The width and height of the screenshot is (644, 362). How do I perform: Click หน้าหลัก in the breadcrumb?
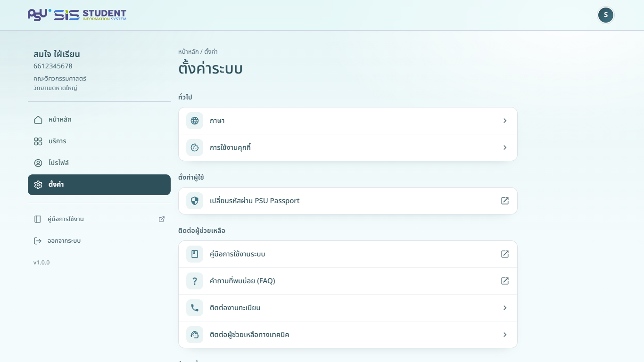click(188, 52)
